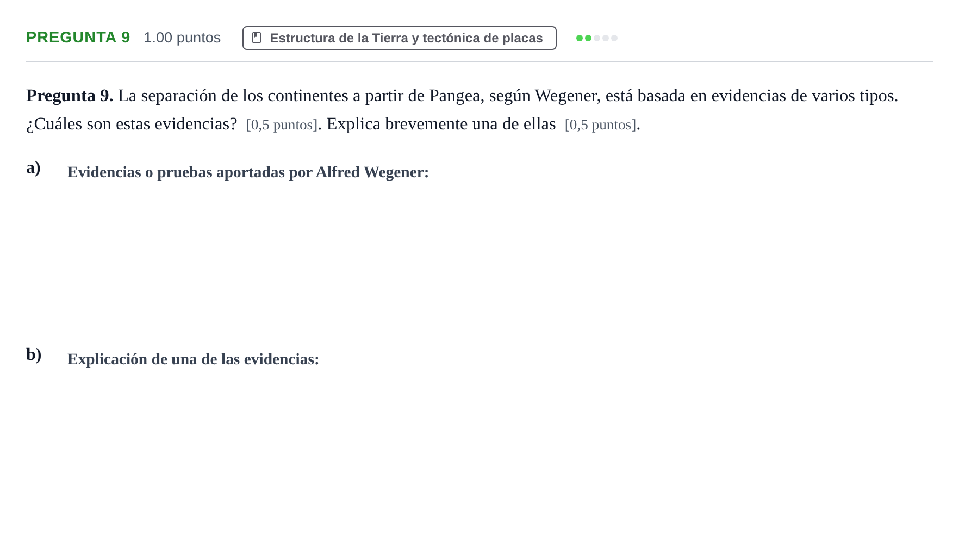
Task: Open the Estructura de la Tierra topic tag
Action: tap(400, 38)
